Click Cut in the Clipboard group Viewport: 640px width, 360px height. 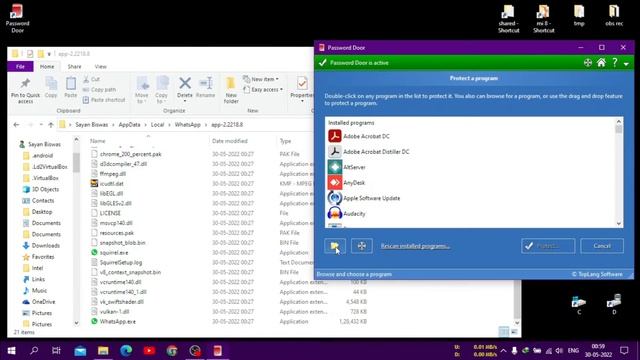[91, 79]
